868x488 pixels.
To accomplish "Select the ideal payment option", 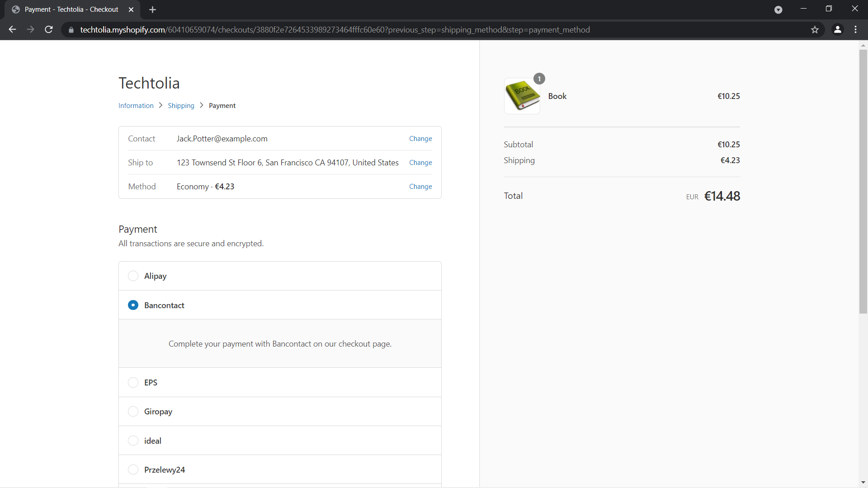I will (x=133, y=441).
